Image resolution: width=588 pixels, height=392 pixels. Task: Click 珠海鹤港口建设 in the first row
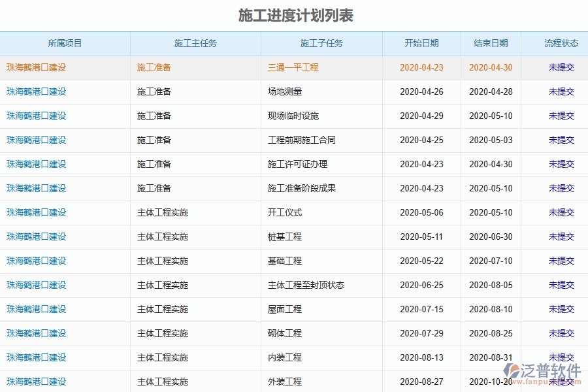tap(37, 67)
